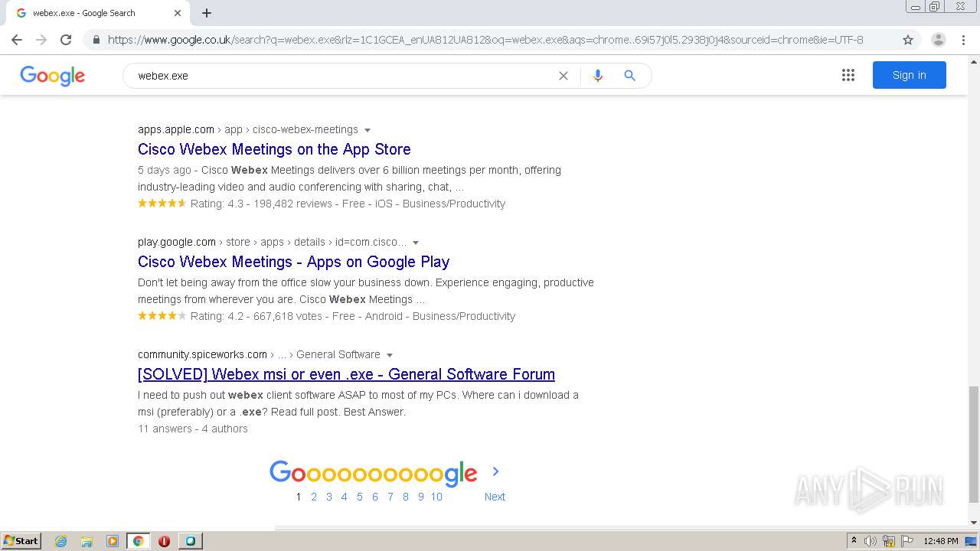The width and height of the screenshot is (980, 551).
Task: Go to results page 6
Action: (375, 497)
